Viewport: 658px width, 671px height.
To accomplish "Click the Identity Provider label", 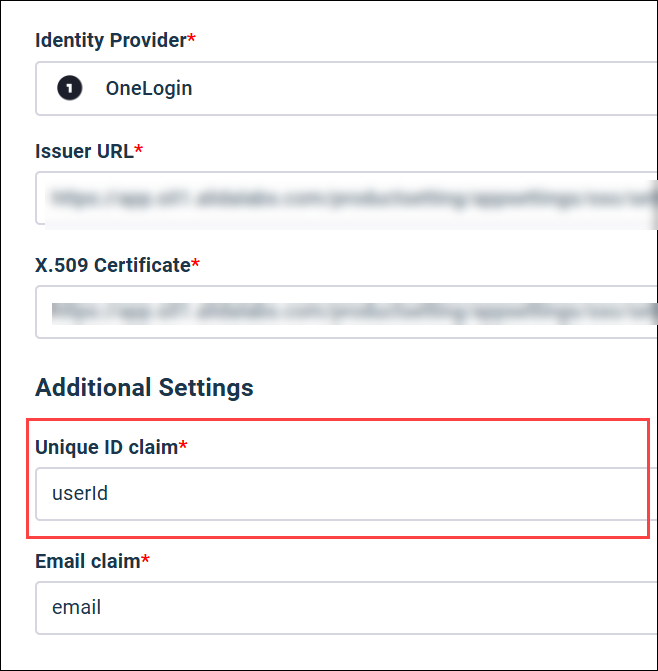I will [110, 41].
